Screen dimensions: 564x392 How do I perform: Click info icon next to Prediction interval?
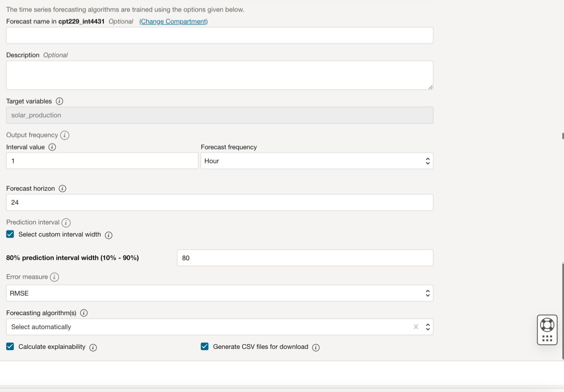pyautogui.click(x=66, y=223)
